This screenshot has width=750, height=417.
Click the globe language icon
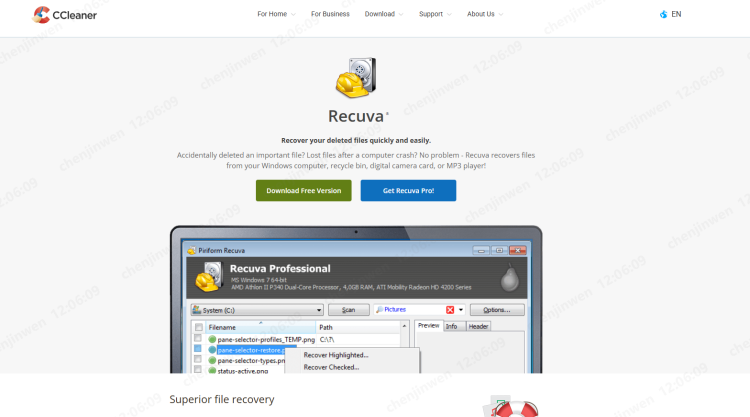coord(663,14)
